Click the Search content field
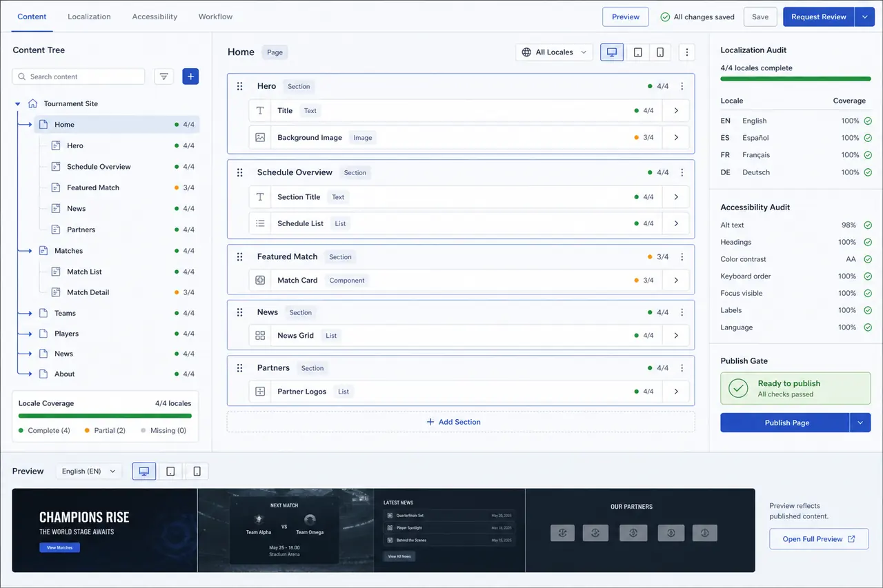This screenshot has width=883, height=588. pos(79,77)
